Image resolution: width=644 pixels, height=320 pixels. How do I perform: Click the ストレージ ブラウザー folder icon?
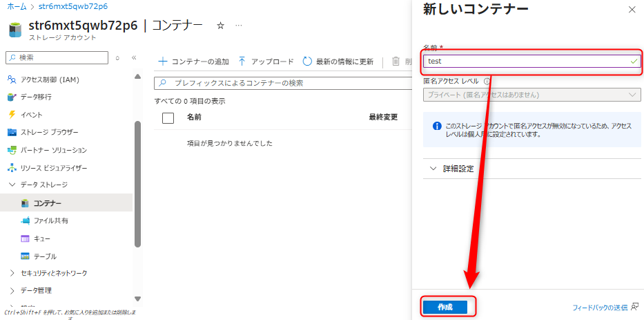(x=12, y=133)
